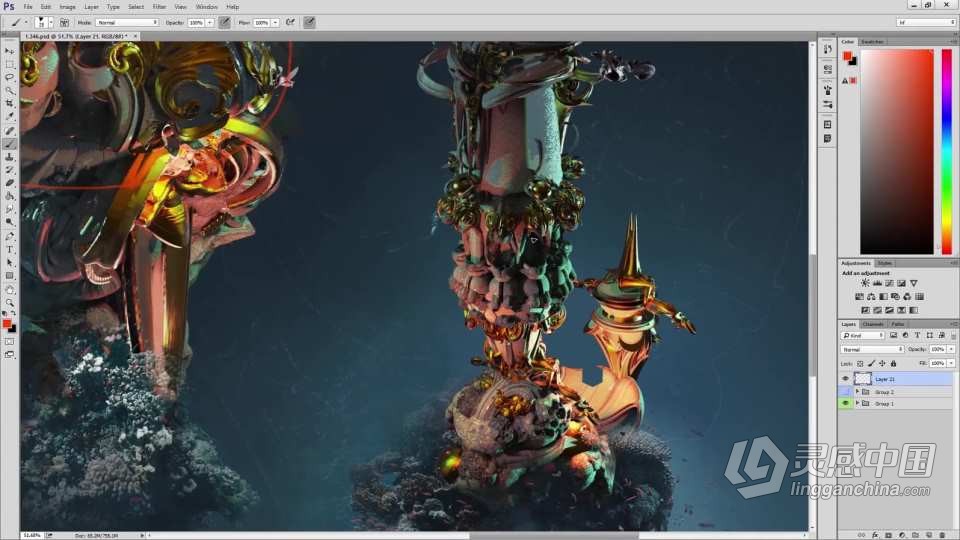The width and height of the screenshot is (960, 540).
Task: Open the workspace switcher dropdown
Action: 926,22
